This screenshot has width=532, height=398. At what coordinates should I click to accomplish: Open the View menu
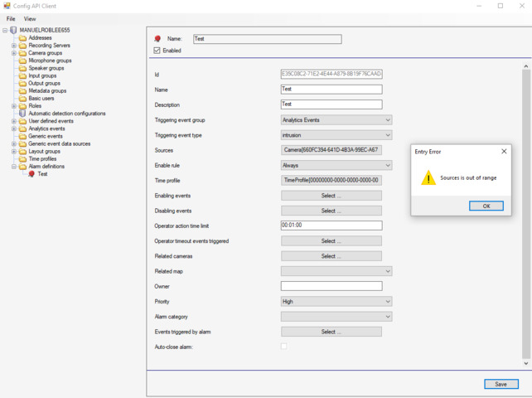tap(30, 18)
